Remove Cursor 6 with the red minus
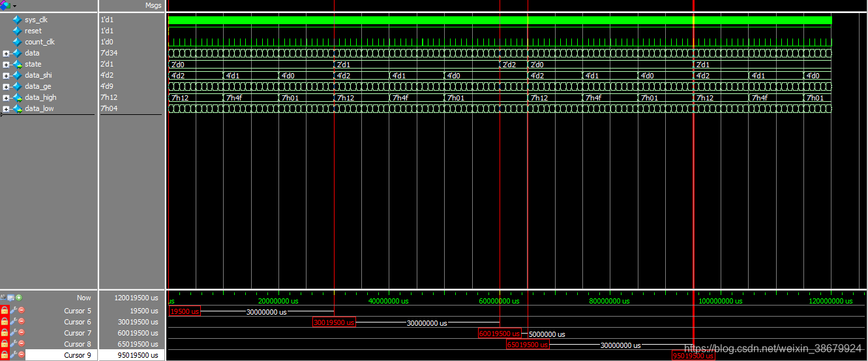This screenshot has width=868, height=361. point(21,322)
